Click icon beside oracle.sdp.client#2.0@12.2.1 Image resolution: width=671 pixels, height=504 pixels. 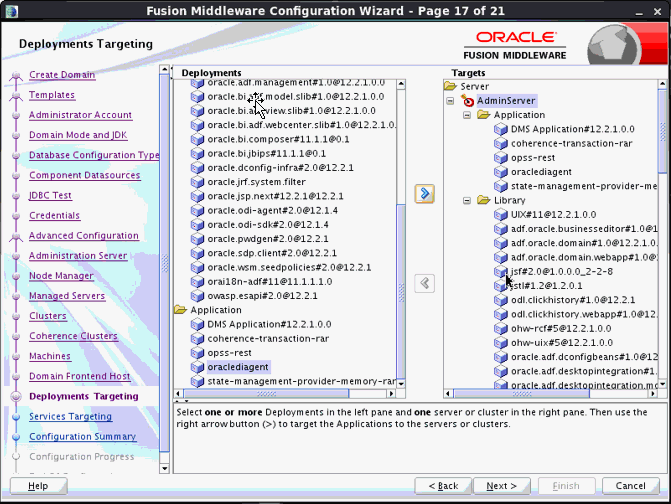point(197,253)
